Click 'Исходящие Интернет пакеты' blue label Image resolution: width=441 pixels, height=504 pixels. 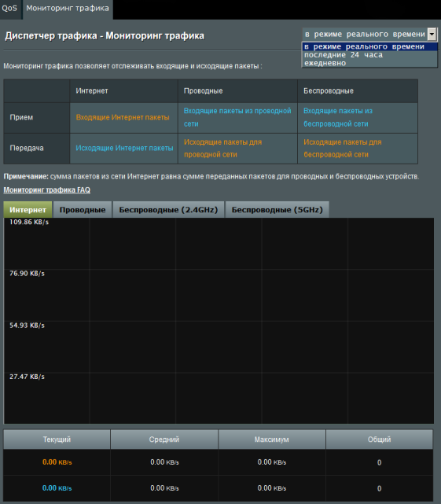pyautogui.click(x=124, y=148)
